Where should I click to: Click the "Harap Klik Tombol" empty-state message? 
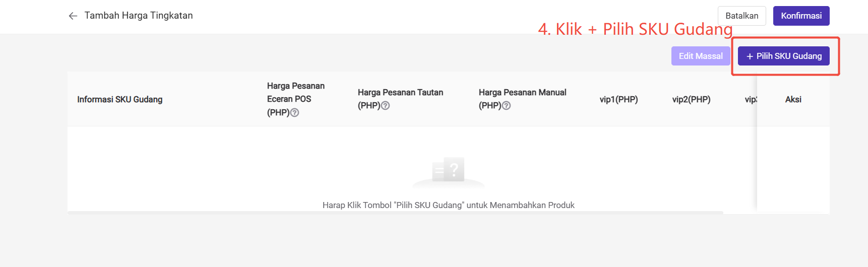coord(448,206)
